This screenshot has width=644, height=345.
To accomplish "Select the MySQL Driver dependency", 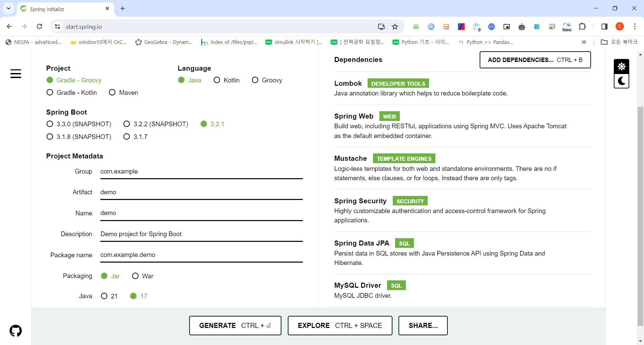I will 463,290.
